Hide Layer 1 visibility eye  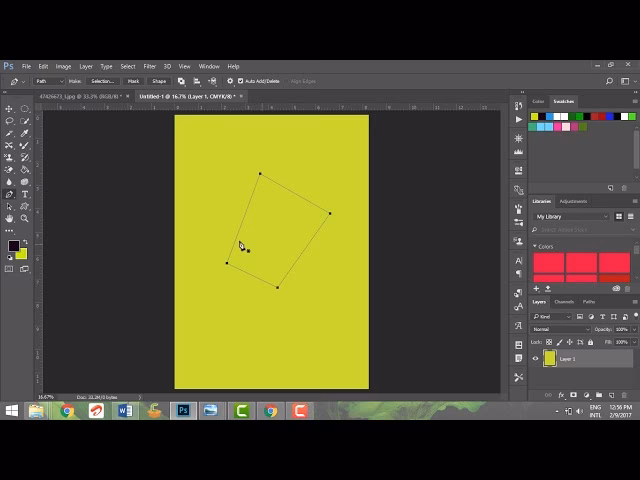[x=536, y=359]
